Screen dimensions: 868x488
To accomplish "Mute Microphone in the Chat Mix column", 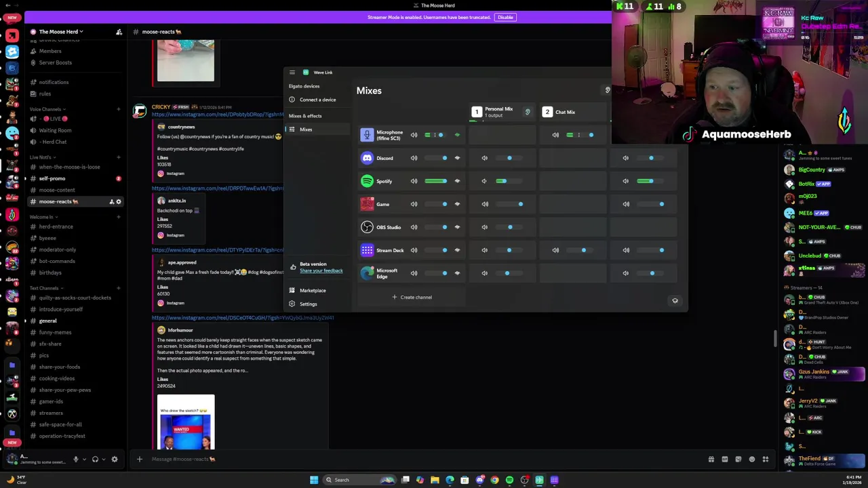I will [x=555, y=135].
